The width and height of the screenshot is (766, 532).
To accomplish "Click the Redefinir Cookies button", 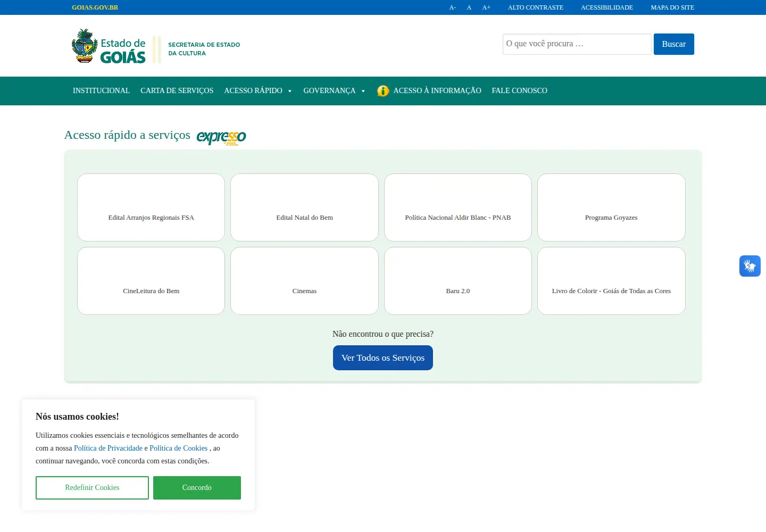I will point(92,488).
